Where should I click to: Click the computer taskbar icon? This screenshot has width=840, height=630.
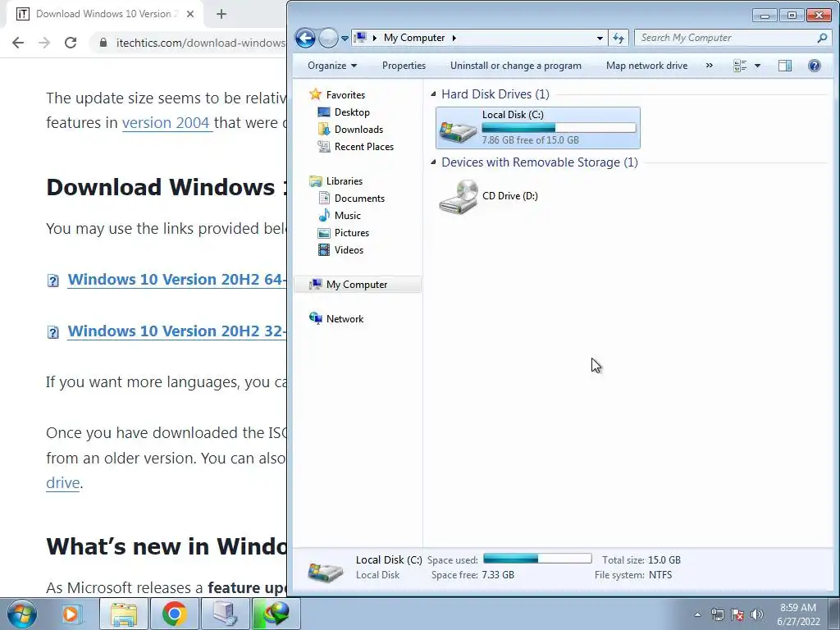(225, 614)
